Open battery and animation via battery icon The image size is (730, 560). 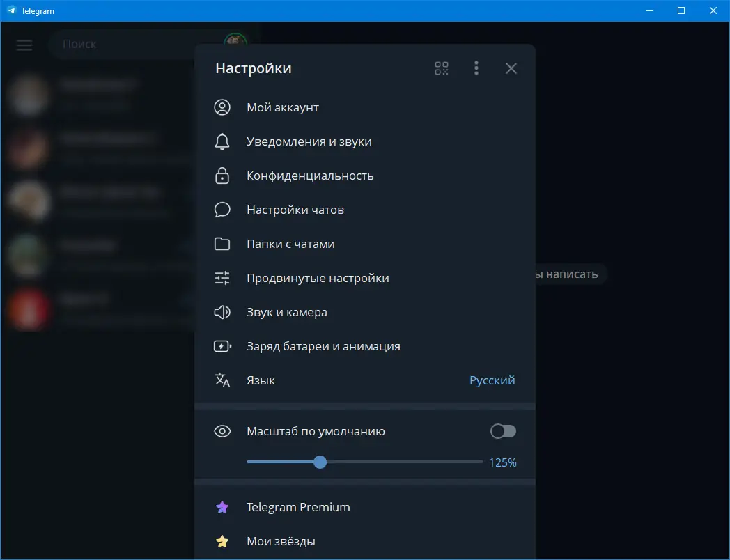(222, 346)
